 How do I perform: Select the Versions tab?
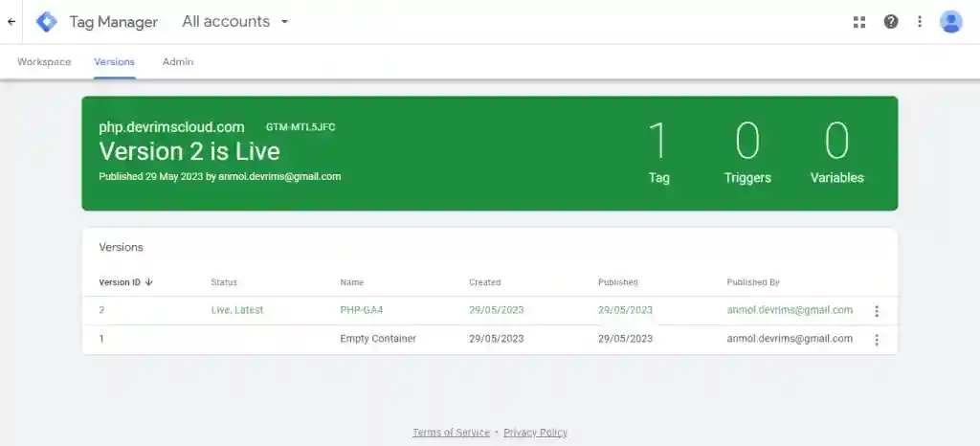click(x=115, y=62)
